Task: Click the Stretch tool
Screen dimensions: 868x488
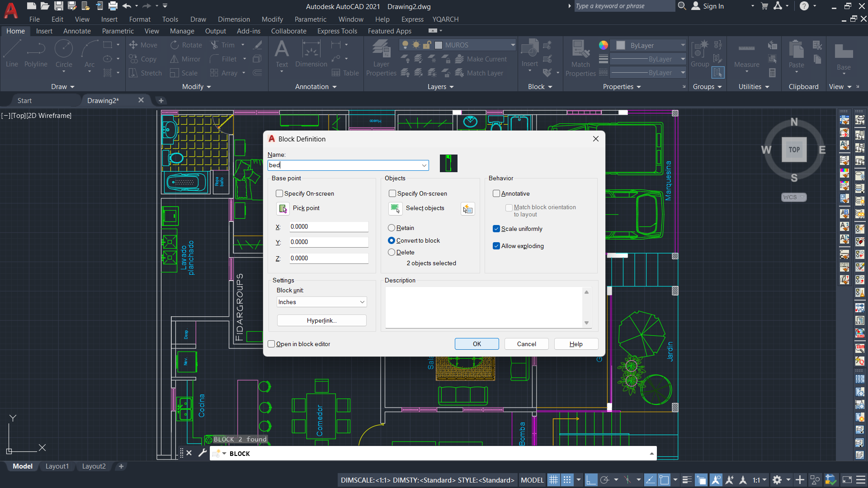Action: (x=145, y=73)
